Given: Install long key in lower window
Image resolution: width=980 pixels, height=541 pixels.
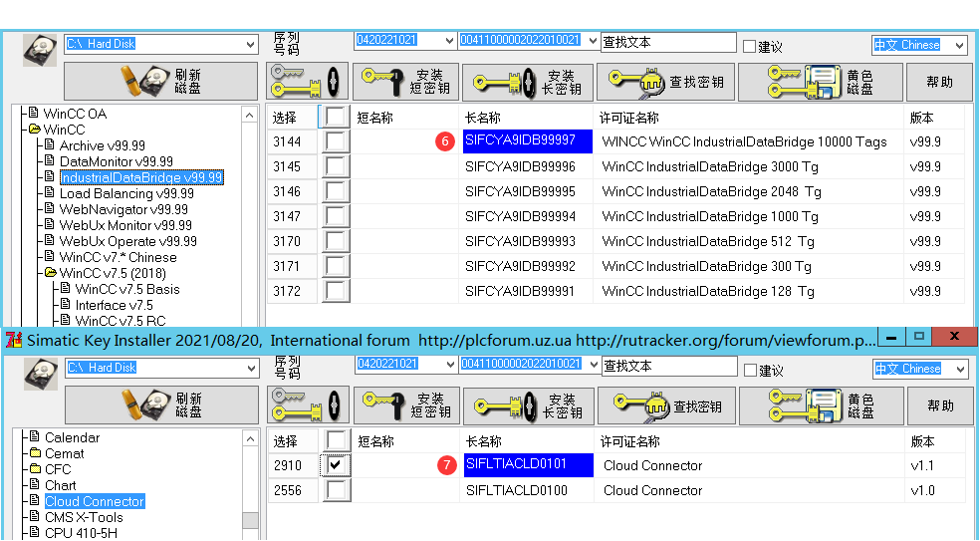Looking at the screenshot, I should pos(529,406).
